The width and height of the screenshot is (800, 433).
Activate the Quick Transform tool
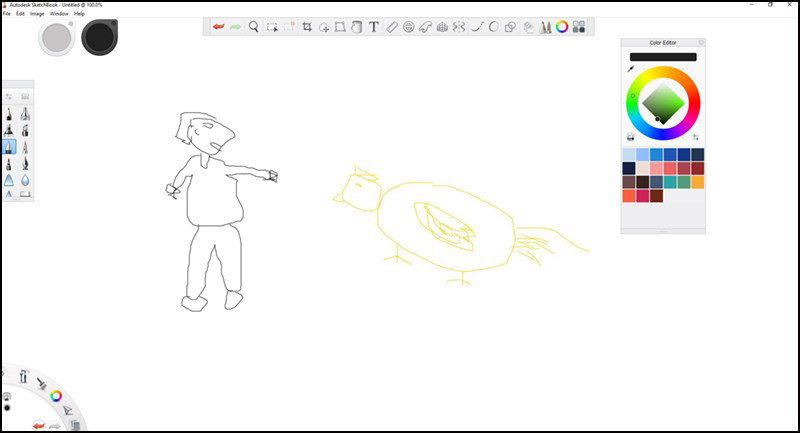pyautogui.click(x=323, y=27)
